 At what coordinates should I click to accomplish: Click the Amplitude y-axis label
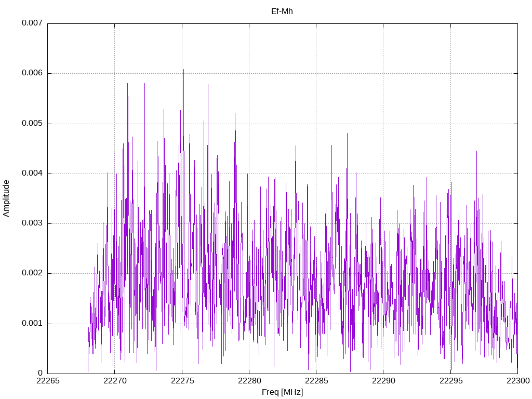pyautogui.click(x=6, y=198)
